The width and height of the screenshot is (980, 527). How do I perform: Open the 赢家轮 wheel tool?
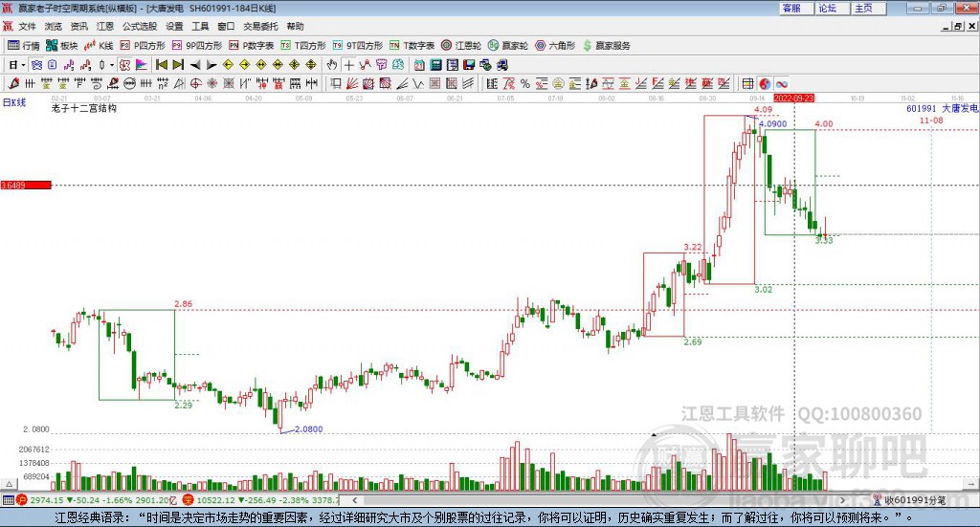click(x=507, y=46)
